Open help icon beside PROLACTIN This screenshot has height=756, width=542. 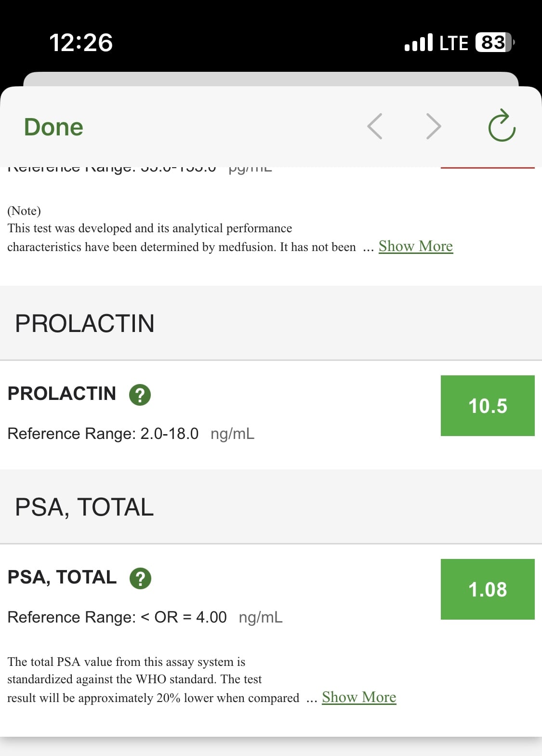(x=140, y=395)
